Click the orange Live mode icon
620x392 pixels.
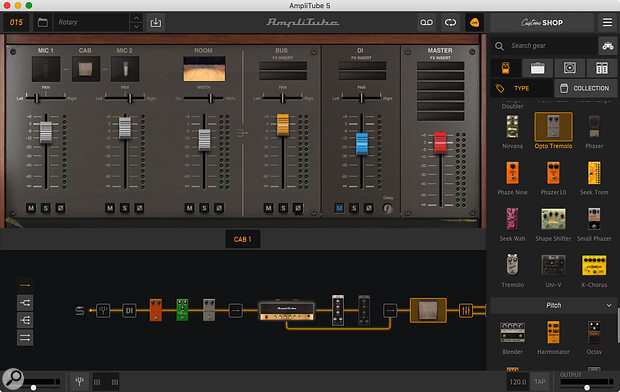(474, 23)
